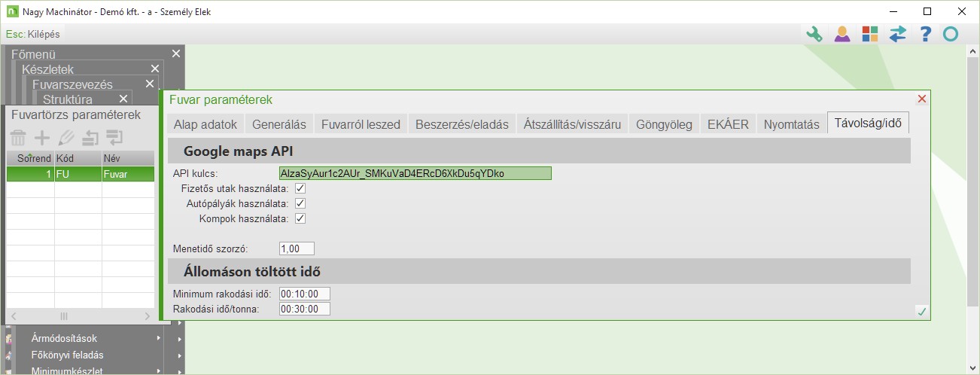
Task: Toggle Kompok használata checkbox
Action: pyautogui.click(x=300, y=218)
